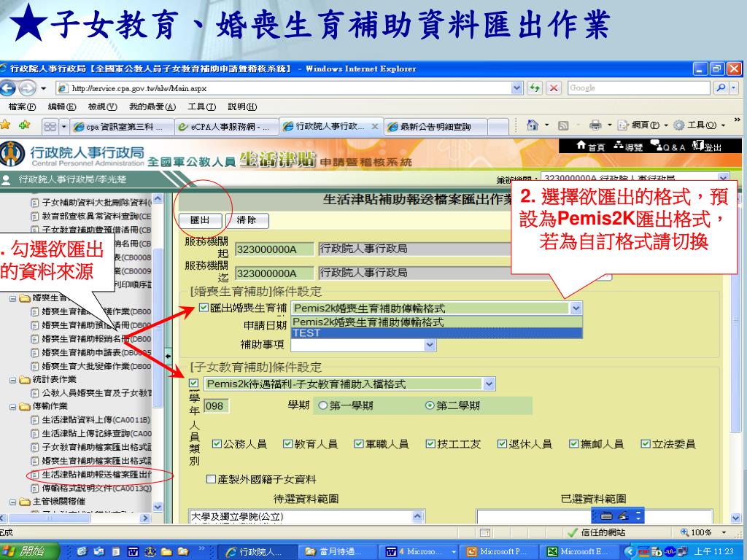Open the Microsoft PowerPoint taskbar item
The image size is (747, 560).
click(500, 551)
